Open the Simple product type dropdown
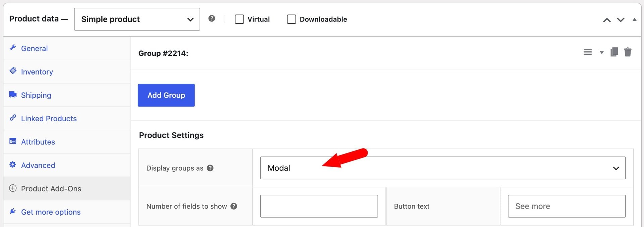644x227 pixels. [x=137, y=19]
